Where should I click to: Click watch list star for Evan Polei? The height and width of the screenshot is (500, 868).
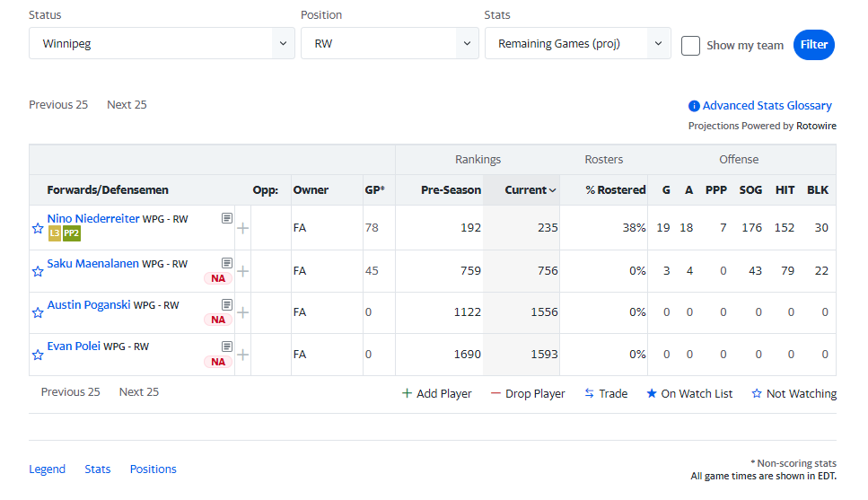(x=38, y=355)
